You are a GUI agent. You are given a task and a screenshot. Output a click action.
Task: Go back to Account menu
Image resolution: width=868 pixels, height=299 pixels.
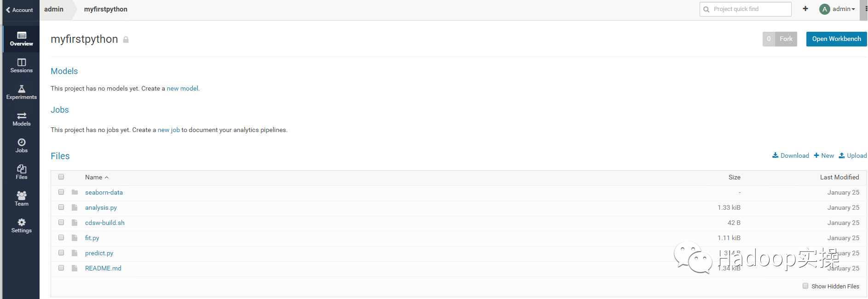[19, 10]
